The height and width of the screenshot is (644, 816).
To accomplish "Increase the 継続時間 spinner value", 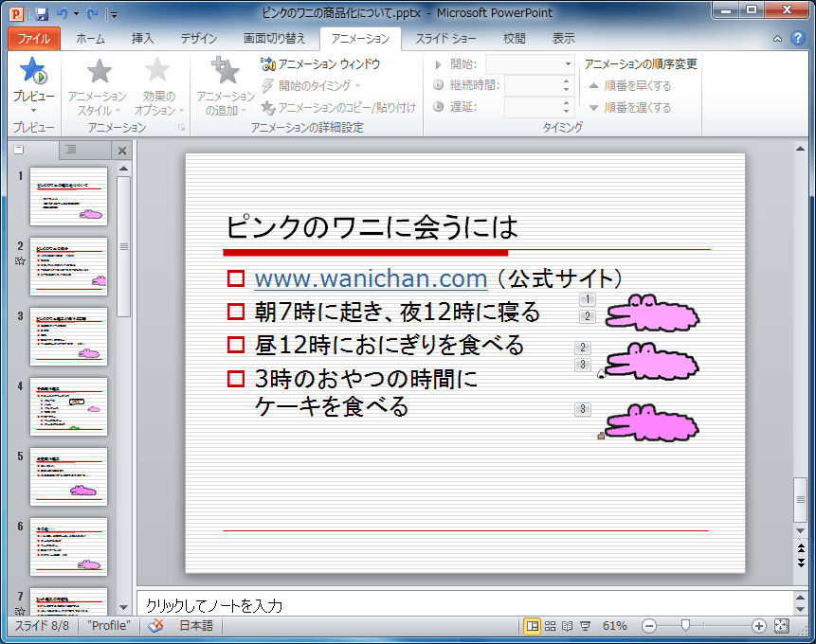I will pos(567,81).
